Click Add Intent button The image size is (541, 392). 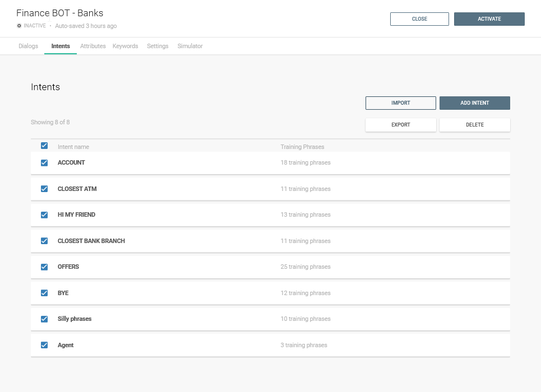[x=474, y=103]
